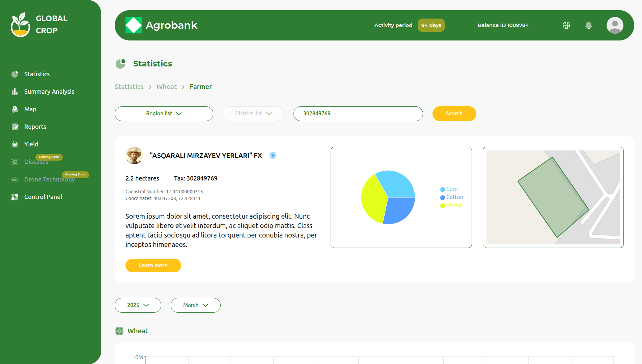Open the Statistics section in sidebar

coord(15,74)
